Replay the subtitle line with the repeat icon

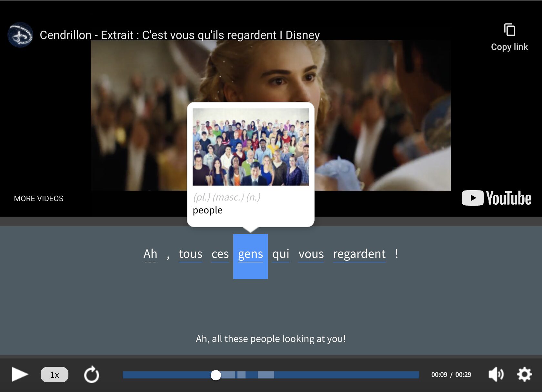tap(92, 374)
